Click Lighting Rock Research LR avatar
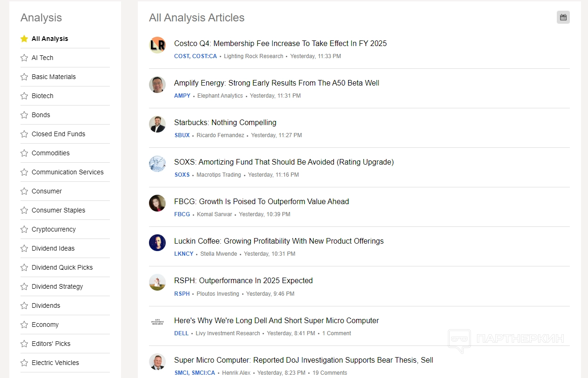 tap(157, 45)
